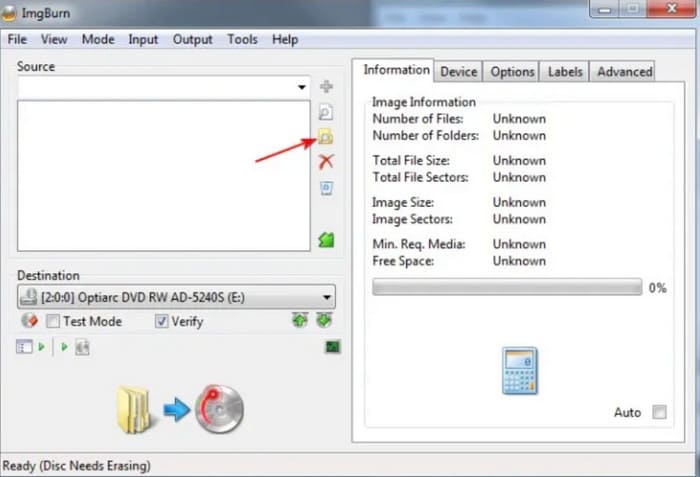Click the clear source list icon

click(326, 188)
